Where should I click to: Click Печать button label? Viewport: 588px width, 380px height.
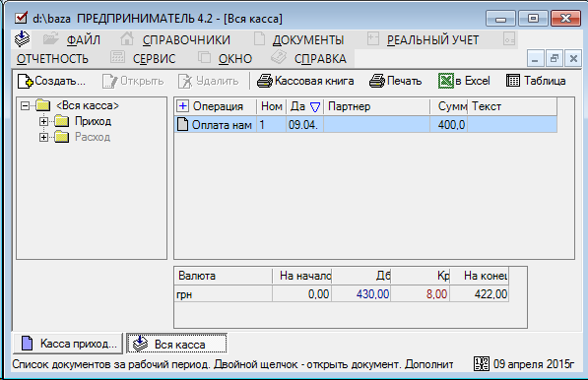point(404,81)
